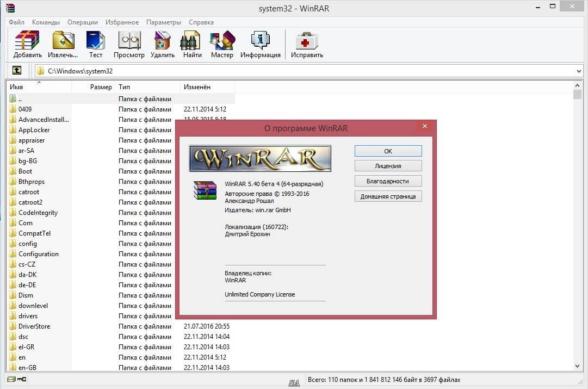Click the folder icon in the address bar

[x=40, y=71]
